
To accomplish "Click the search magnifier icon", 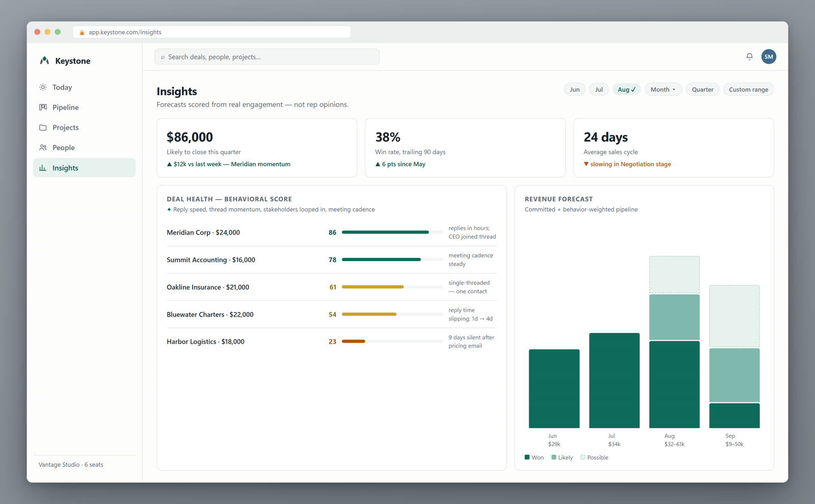I will click(162, 57).
